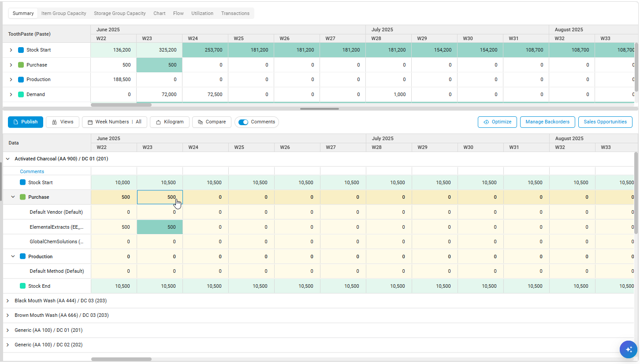Click the blue Production icon in the ToothPaste summary
Screen dimensions: 640x364
pyautogui.click(x=21, y=79)
